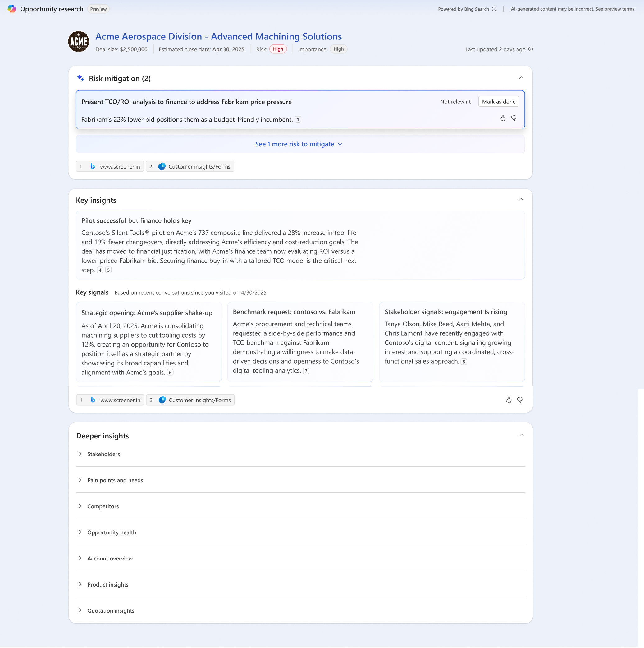
Task: Open the info icon next to Powered by Bing Search
Action: 494,9
